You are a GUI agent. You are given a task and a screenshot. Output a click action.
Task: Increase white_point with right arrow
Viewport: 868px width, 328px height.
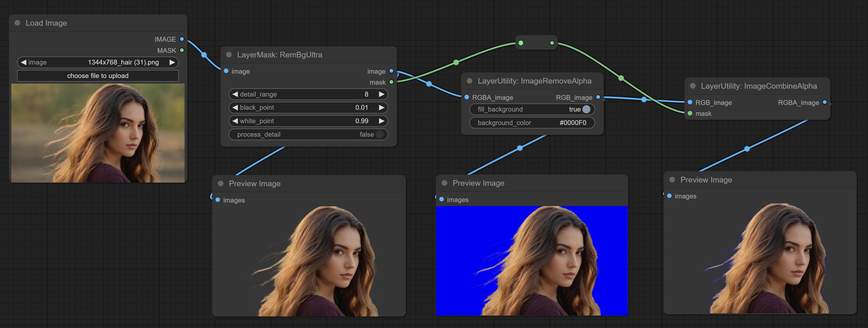(x=382, y=121)
